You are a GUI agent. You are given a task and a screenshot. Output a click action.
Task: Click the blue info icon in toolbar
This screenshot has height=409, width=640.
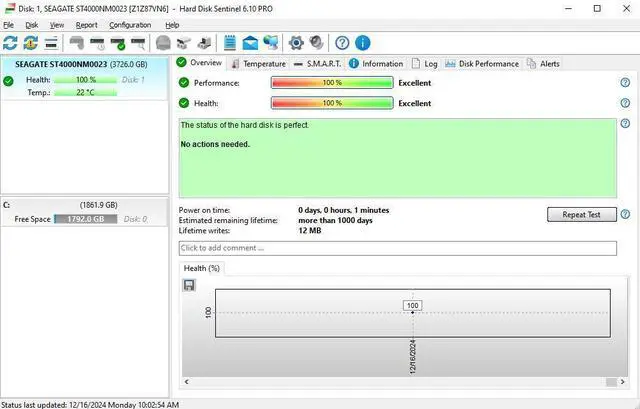362,43
